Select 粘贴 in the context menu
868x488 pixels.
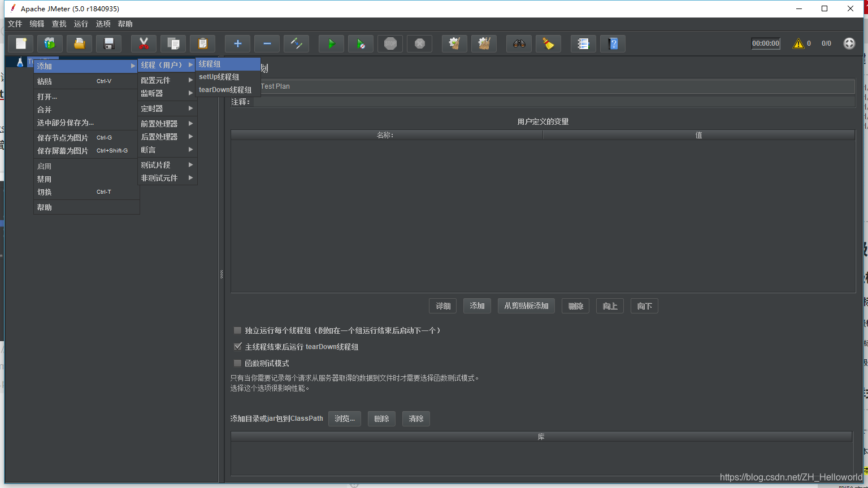86,81
